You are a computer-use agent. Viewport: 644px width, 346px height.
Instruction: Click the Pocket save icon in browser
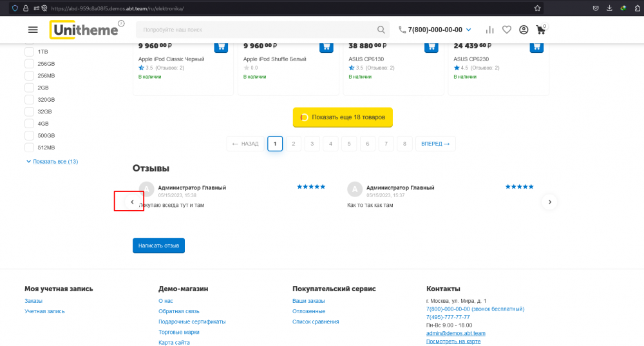pos(596,8)
